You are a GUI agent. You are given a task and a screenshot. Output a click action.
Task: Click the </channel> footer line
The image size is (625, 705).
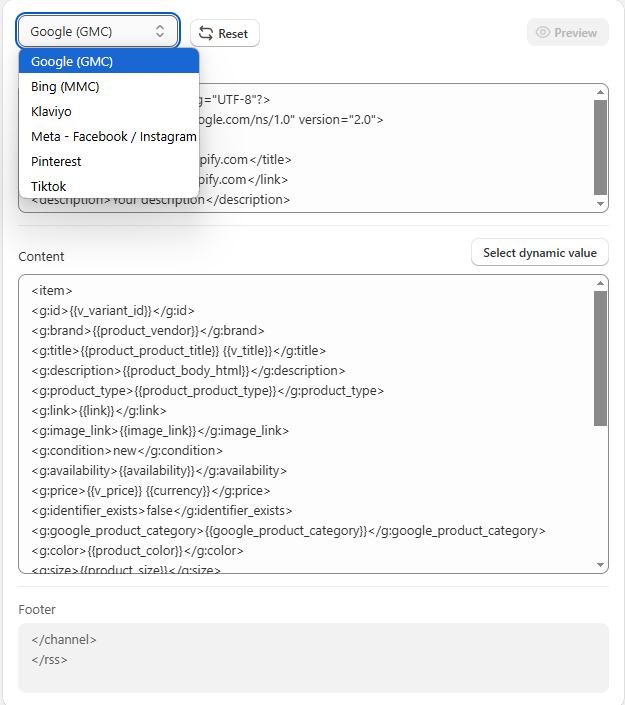point(64,639)
